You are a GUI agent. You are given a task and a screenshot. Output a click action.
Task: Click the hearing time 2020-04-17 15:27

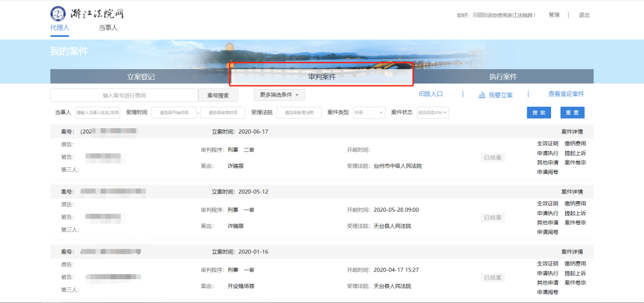point(397,270)
